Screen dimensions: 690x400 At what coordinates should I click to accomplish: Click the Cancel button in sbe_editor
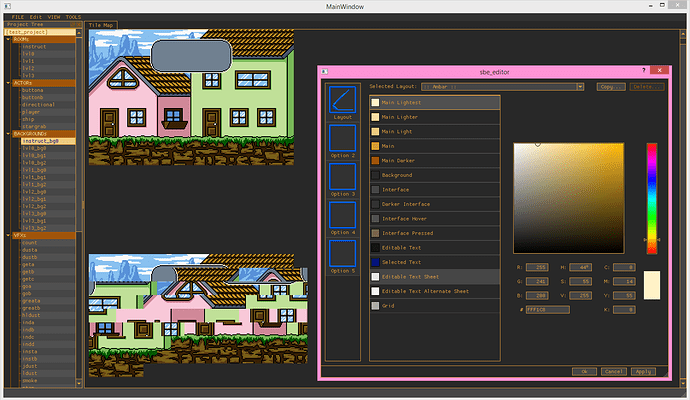(613, 371)
